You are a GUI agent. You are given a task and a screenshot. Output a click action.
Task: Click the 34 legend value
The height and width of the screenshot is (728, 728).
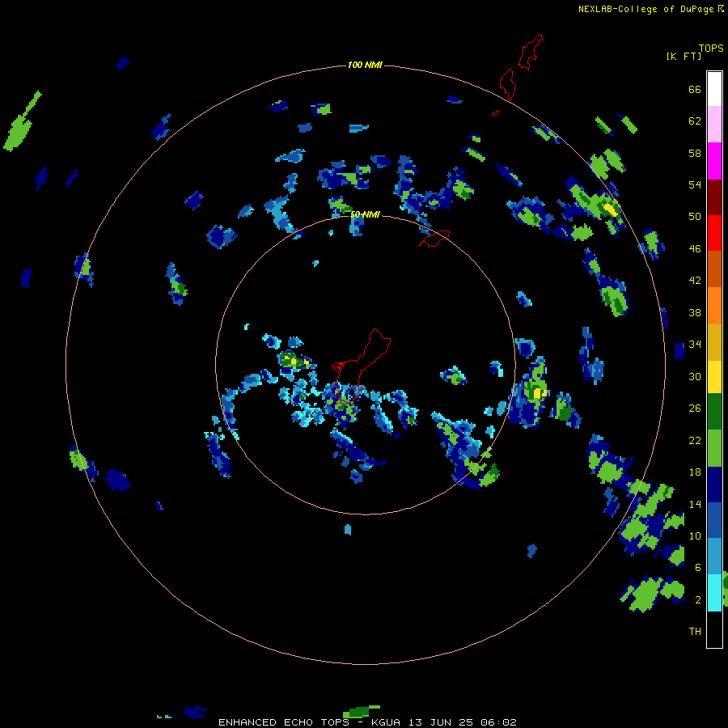click(695, 345)
